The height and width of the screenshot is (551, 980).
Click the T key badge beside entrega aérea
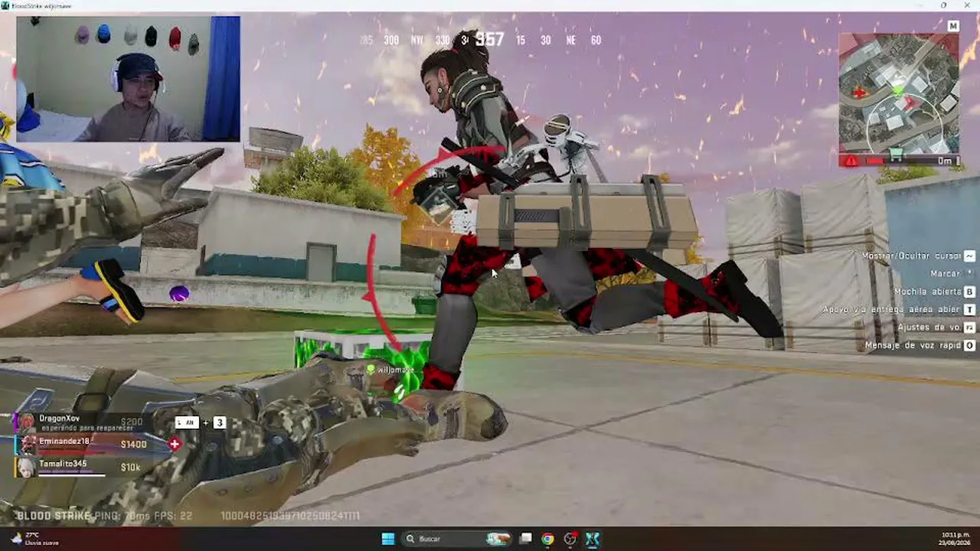click(x=969, y=310)
